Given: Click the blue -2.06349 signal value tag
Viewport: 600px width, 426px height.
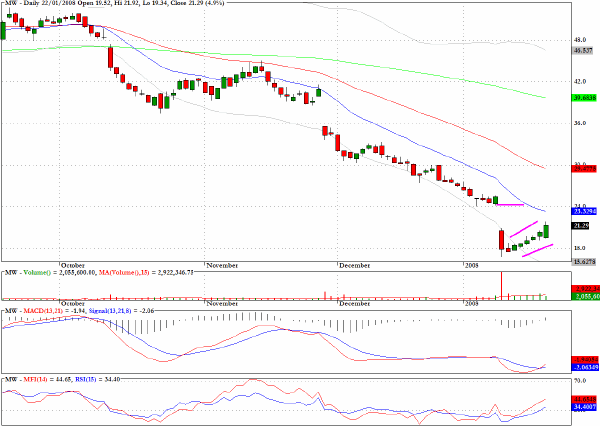Looking at the screenshot, I should (x=584, y=367).
